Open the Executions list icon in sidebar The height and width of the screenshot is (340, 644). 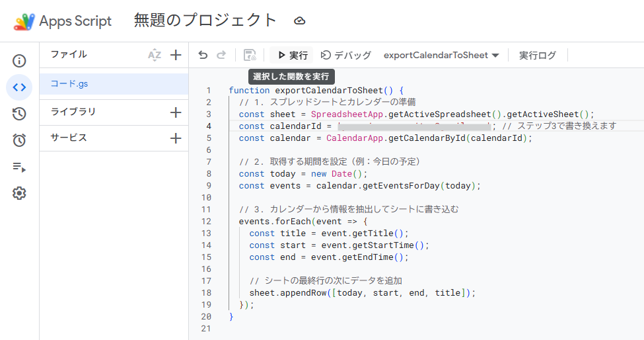click(x=19, y=167)
